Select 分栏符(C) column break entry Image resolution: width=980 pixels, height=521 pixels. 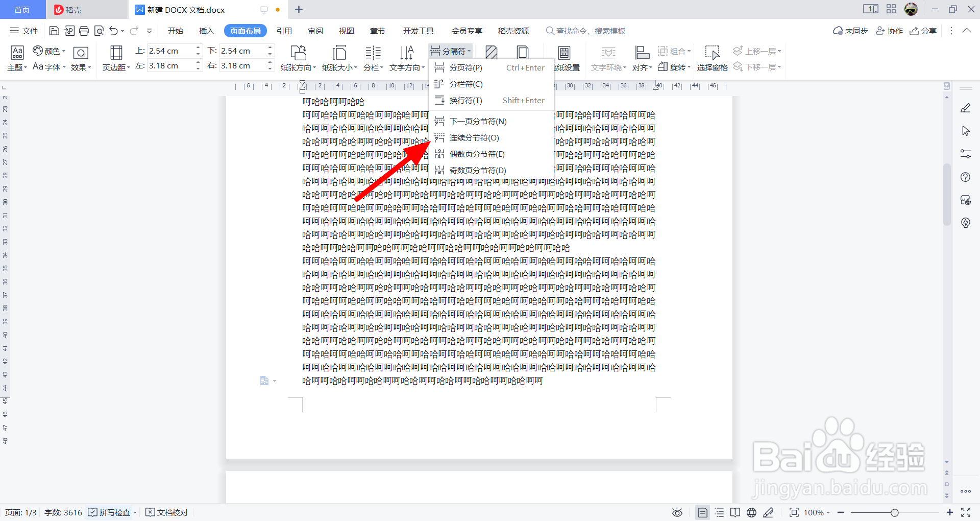point(492,84)
